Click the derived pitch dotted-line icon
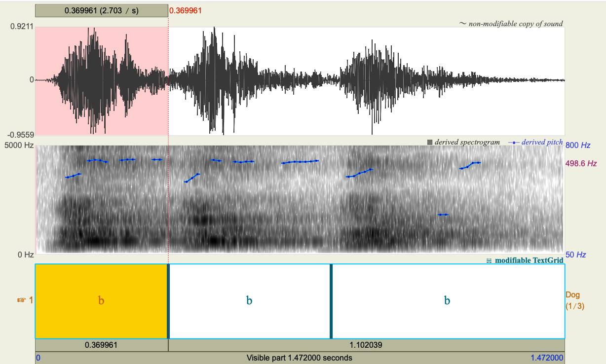 pos(513,143)
